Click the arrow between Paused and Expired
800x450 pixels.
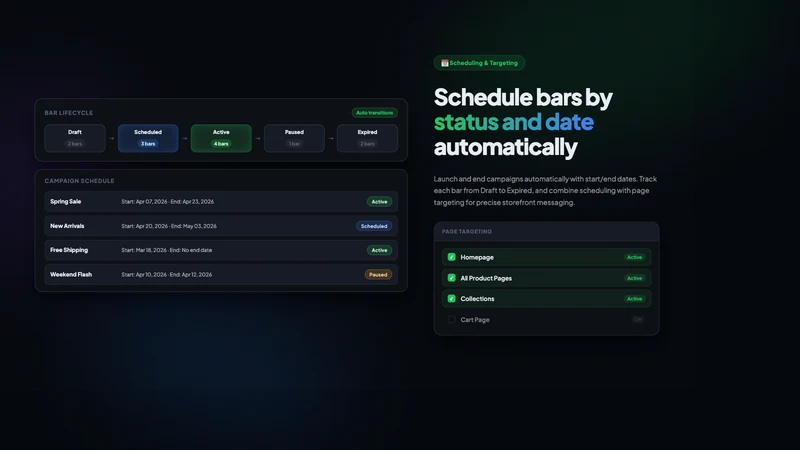(331, 138)
